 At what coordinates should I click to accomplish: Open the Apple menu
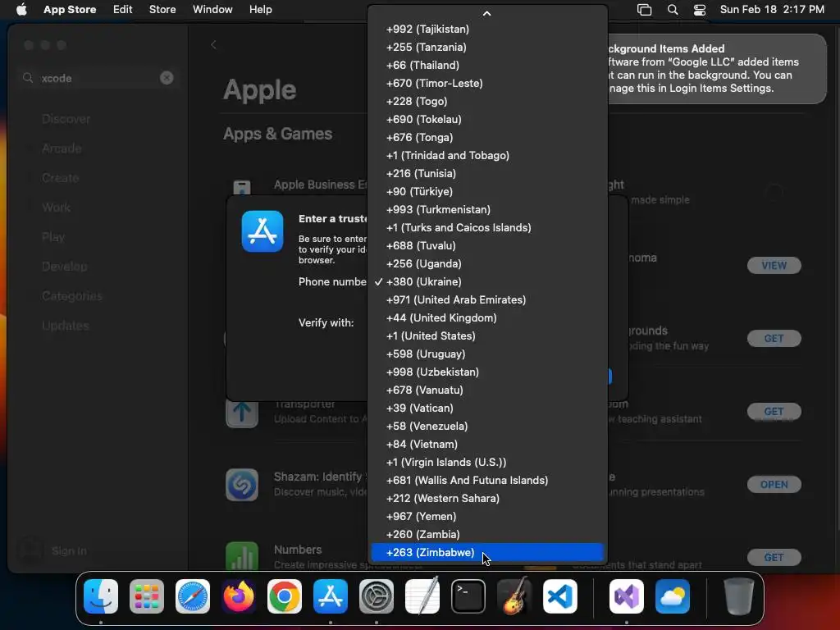[21, 10]
